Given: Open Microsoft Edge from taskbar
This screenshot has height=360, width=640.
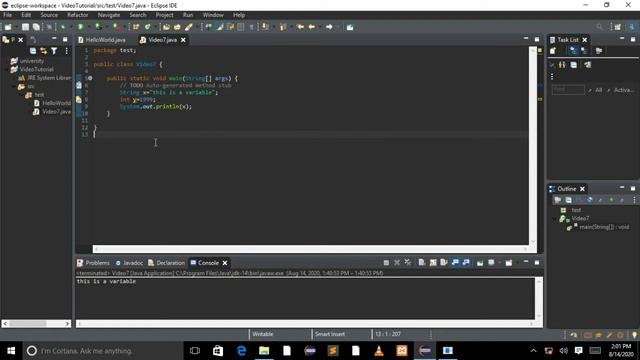Looking at the screenshot, I should pos(241,351).
